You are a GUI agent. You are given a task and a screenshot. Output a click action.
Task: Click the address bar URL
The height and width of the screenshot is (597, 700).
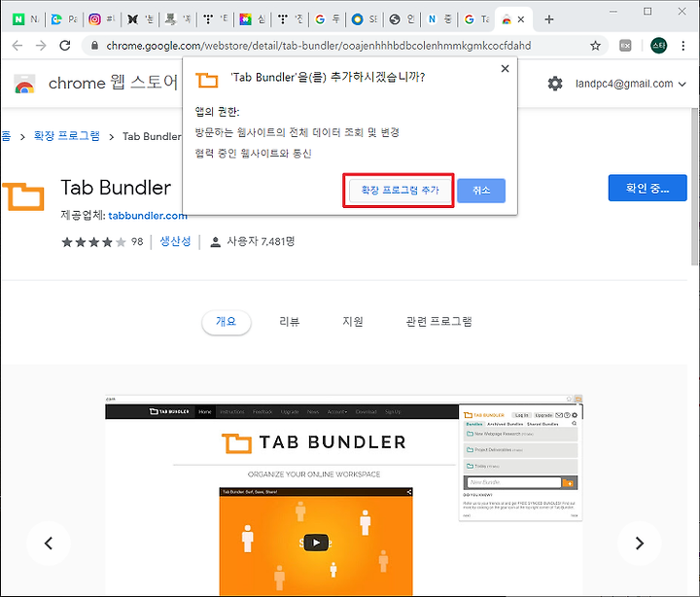click(319, 46)
